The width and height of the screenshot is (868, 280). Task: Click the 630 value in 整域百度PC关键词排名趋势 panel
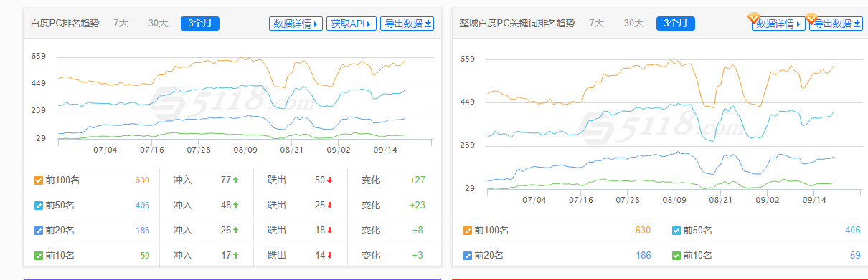coord(643,231)
